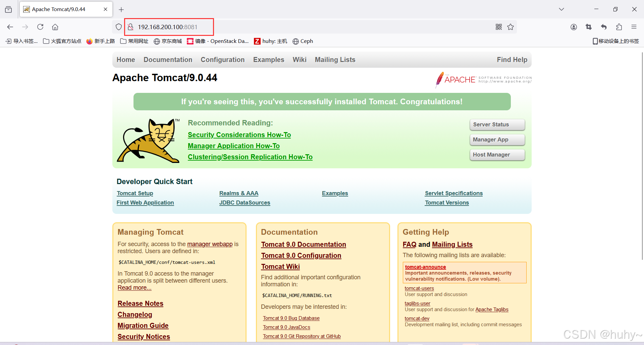
Task: Click the Apache Software Foundation logo
Action: pyautogui.click(x=483, y=79)
